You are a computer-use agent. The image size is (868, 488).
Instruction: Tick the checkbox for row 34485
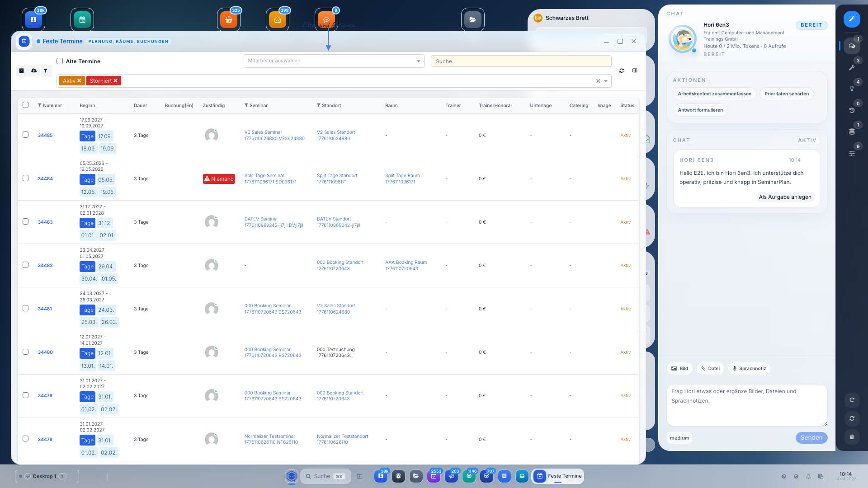coord(26,135)
